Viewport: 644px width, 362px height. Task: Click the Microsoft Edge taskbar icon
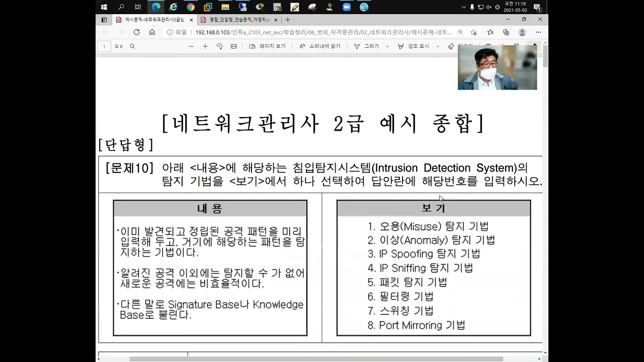(156, 7)
